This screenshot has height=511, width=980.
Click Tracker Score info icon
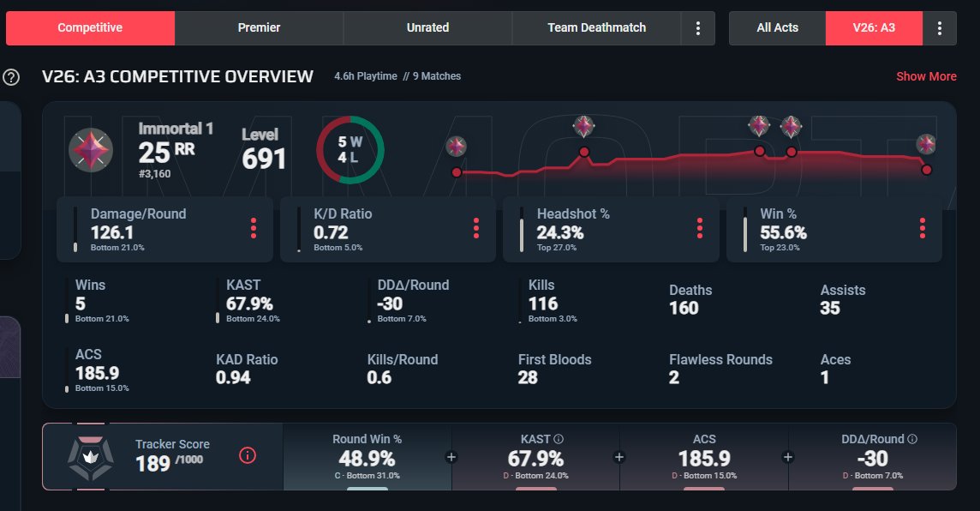248,455
